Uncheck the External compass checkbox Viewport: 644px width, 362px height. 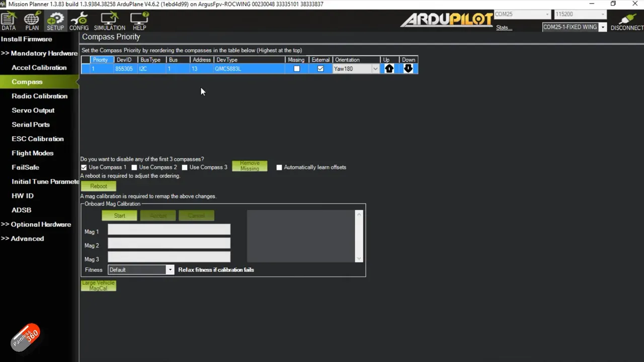320,69
